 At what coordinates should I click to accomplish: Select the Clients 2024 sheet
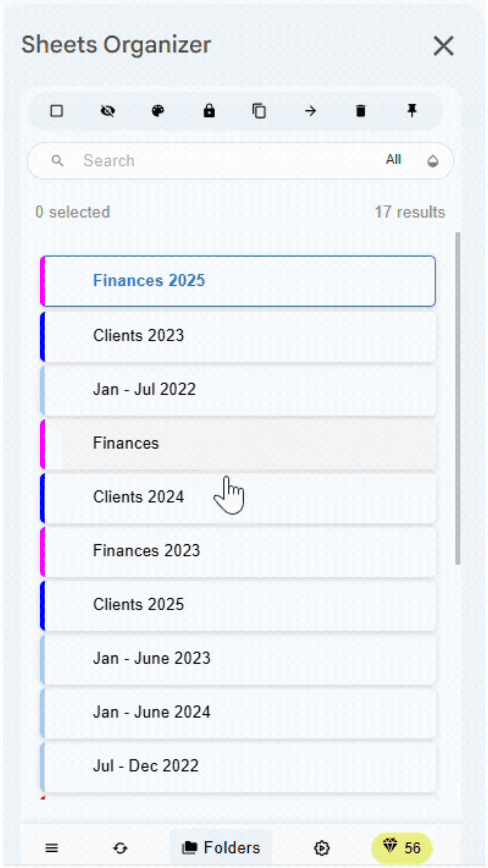pos(239,497)
